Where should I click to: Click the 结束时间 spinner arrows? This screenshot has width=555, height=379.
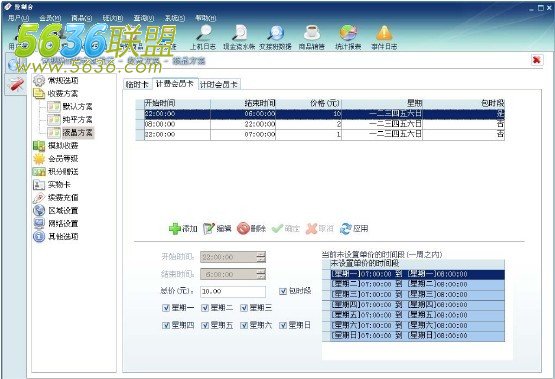(261, 274)
